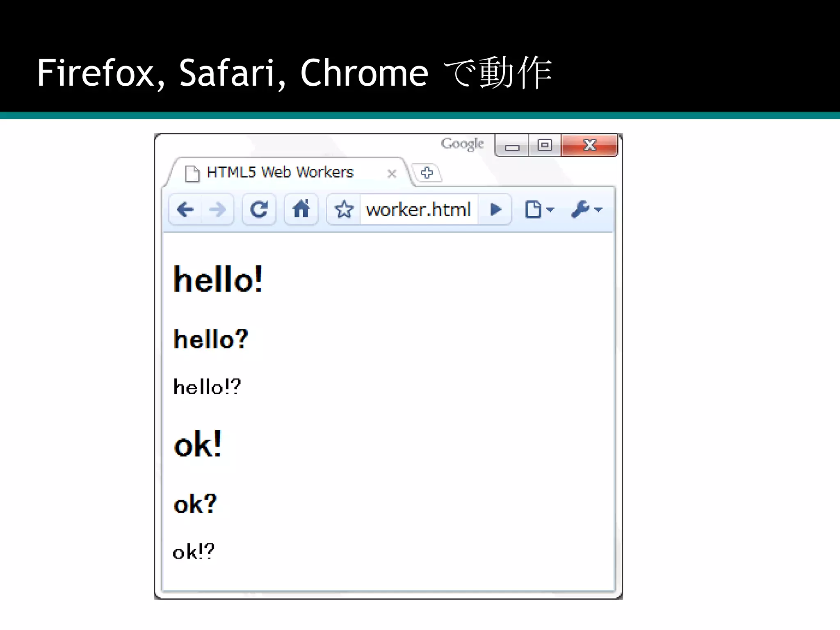This screenshot has height=630, width=840.
Task: Click the page icon on the tab
Action: (192, 173)
